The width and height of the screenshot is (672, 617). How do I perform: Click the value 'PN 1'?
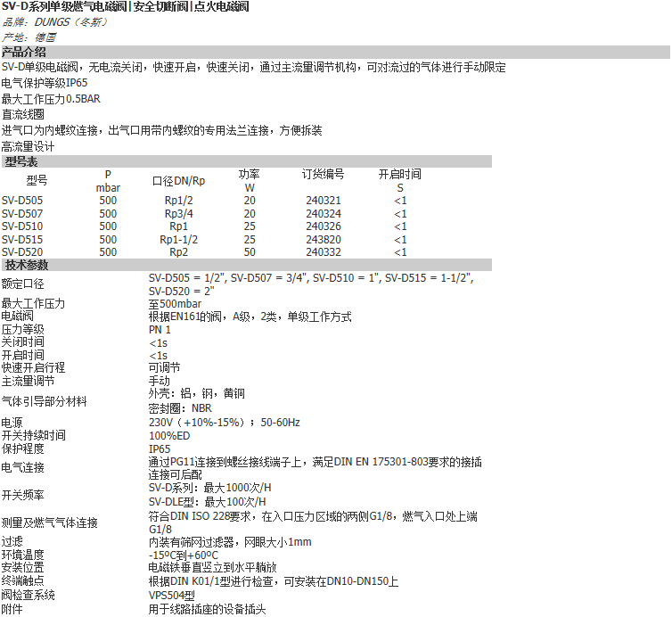click(160, 330)
